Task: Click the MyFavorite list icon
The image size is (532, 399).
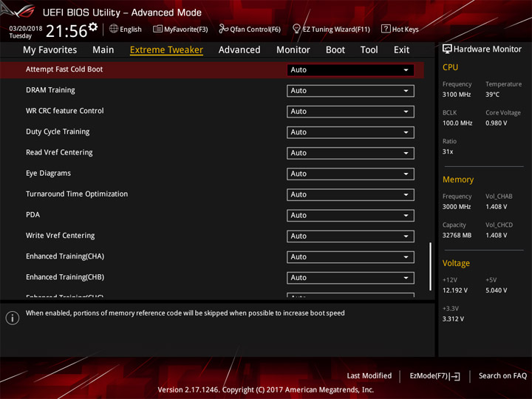Action: click(x=157, y=29)
